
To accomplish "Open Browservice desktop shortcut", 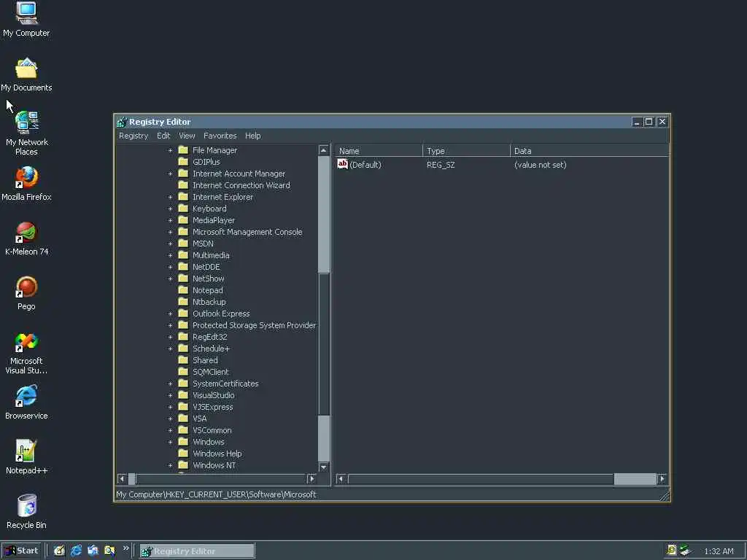I will pyautogui.click(x=26, y=397).
